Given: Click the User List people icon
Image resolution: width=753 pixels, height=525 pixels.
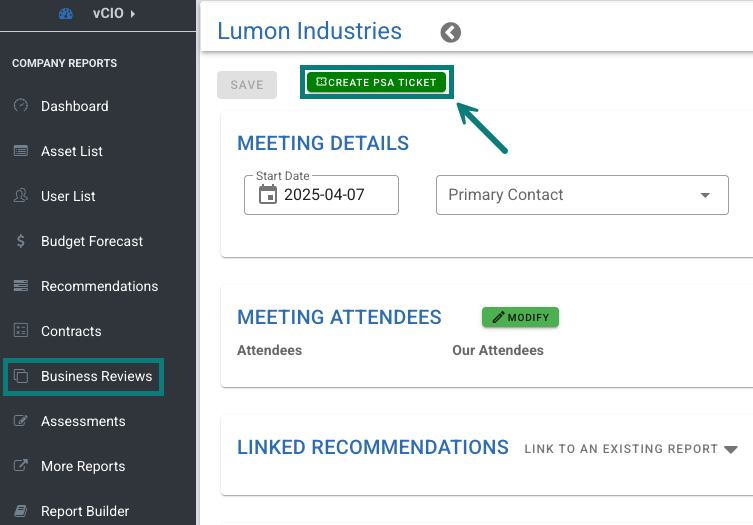Looking at the screenshot, I should coord(21,195).
